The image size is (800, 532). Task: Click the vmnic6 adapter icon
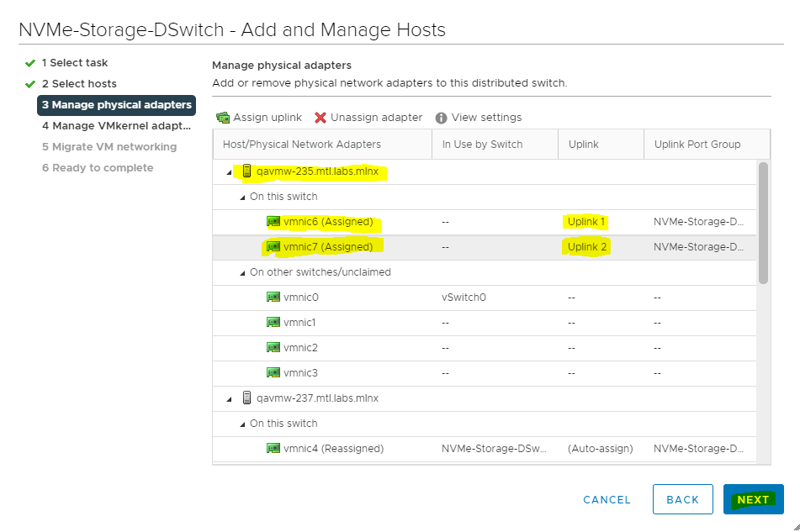273,222
